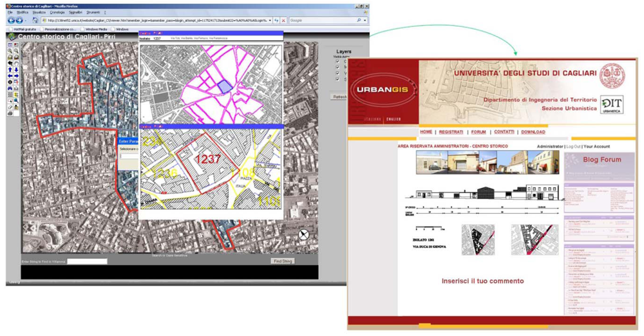Select the Zoom In magnifier tool
644x336 pixels.
[x=10, y=50]
